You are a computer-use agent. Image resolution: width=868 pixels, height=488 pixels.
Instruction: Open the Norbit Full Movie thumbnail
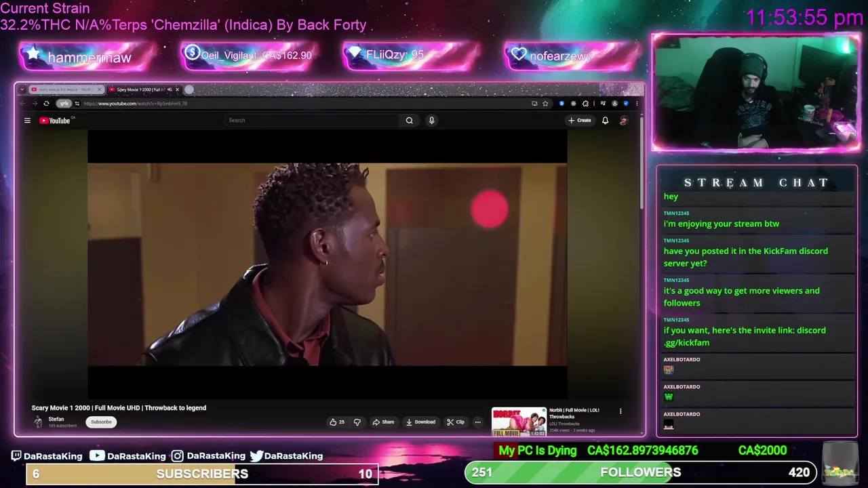(519, 422)
